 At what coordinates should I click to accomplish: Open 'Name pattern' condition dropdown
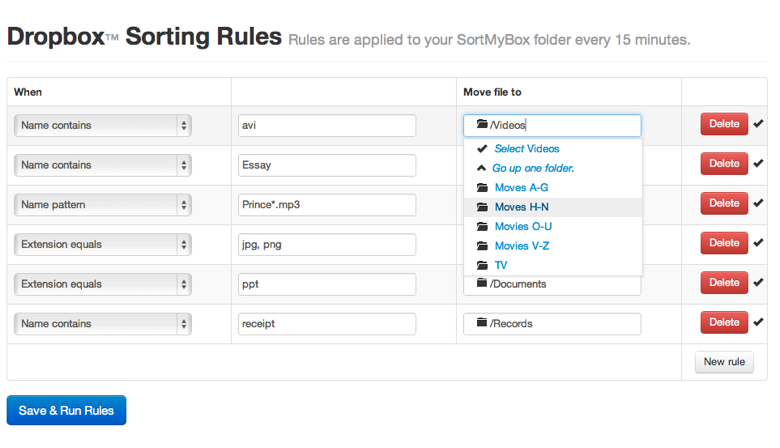pos(102,204)
